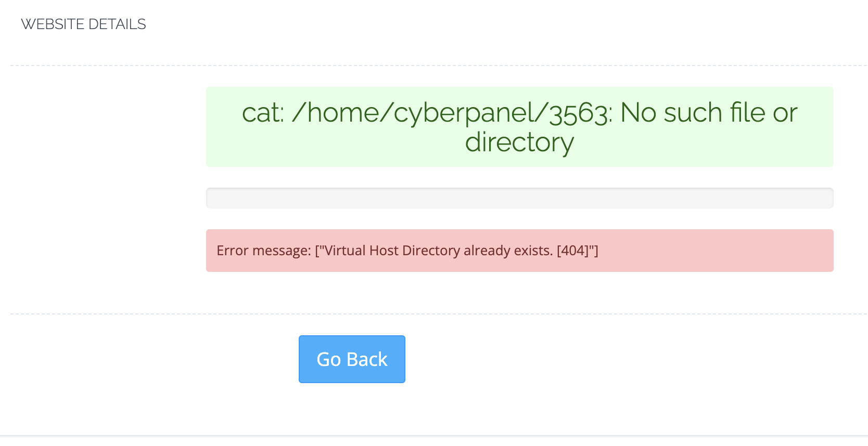Select the WEBSITE DETAILS heading
The image size is (868, 446).
click(83, 23)
